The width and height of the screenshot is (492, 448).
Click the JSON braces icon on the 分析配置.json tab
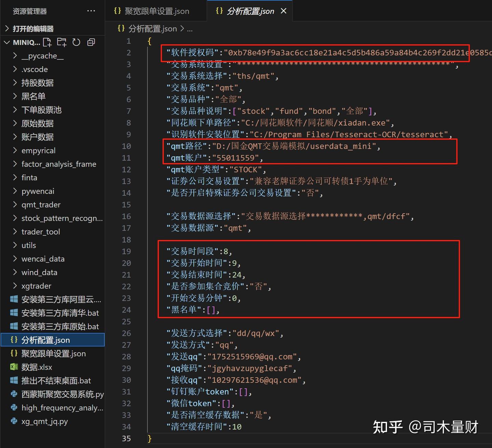coord(220,11)
